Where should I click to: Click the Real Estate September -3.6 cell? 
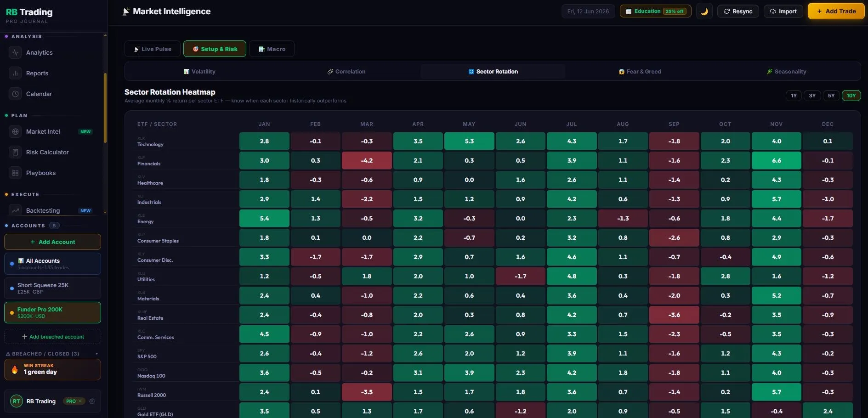pyautogui.click(x=674, y=315)
